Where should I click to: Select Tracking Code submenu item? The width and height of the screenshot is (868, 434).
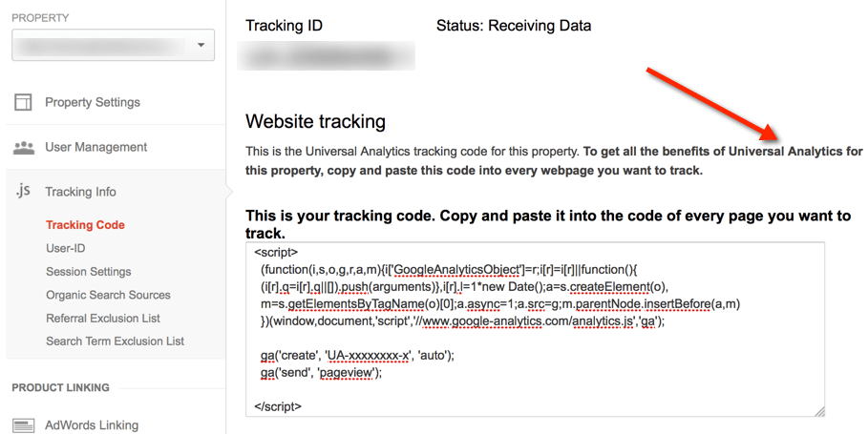point(85,225)
